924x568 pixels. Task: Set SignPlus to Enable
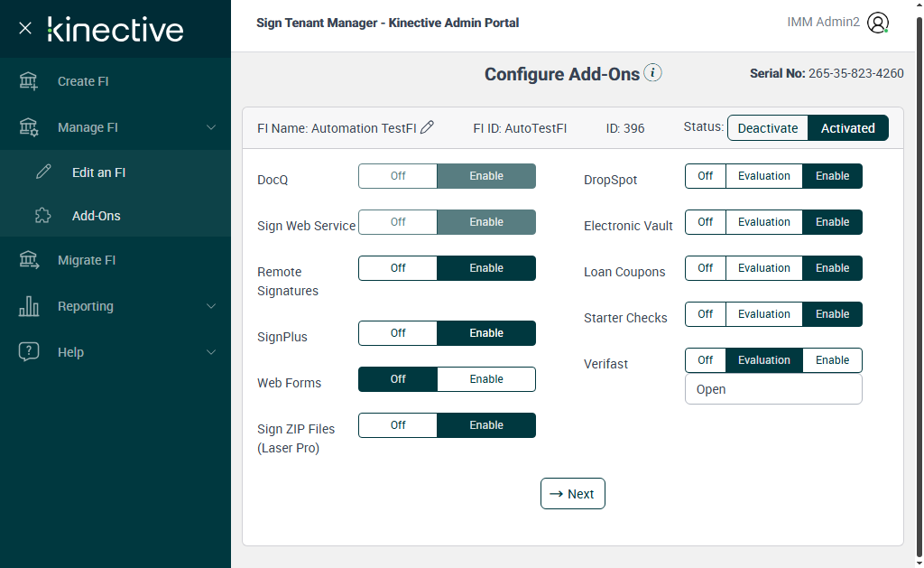(x=486, y=332)
